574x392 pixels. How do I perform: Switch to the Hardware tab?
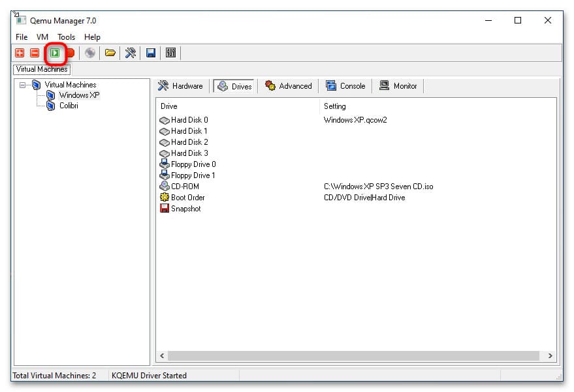[x=181, y=86]
